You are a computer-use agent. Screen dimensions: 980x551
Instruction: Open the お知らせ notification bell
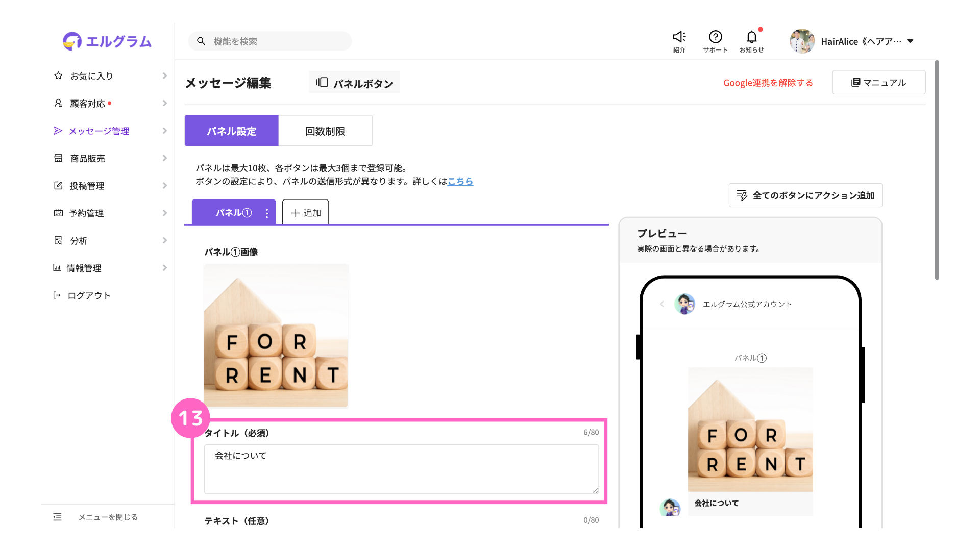(x=751, y=37)
